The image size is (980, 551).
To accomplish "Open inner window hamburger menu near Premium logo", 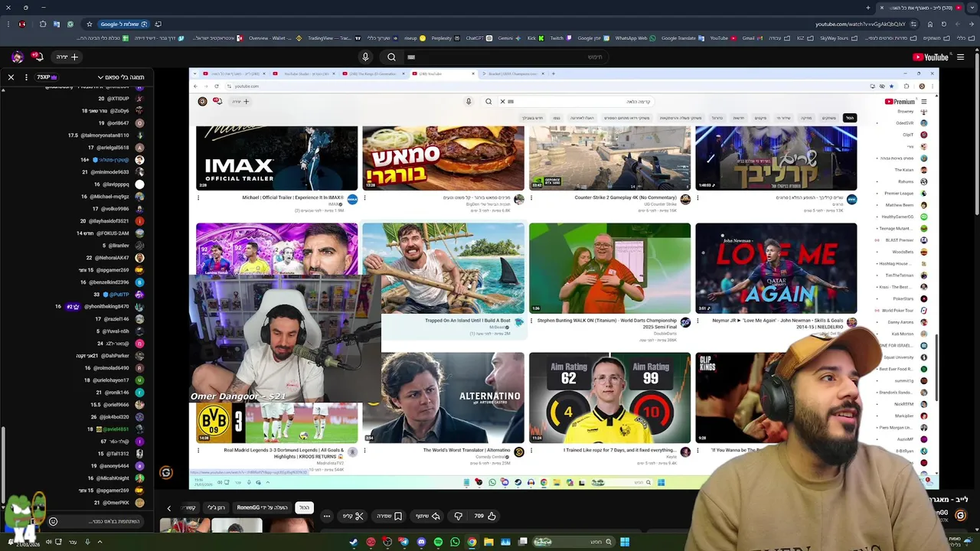I will pos(924,101).
